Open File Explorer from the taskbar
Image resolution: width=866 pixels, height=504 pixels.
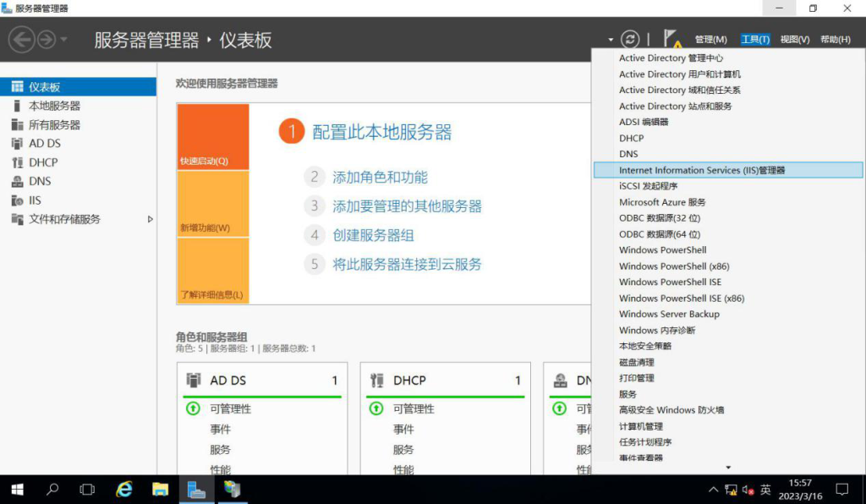tap(160, 490)
